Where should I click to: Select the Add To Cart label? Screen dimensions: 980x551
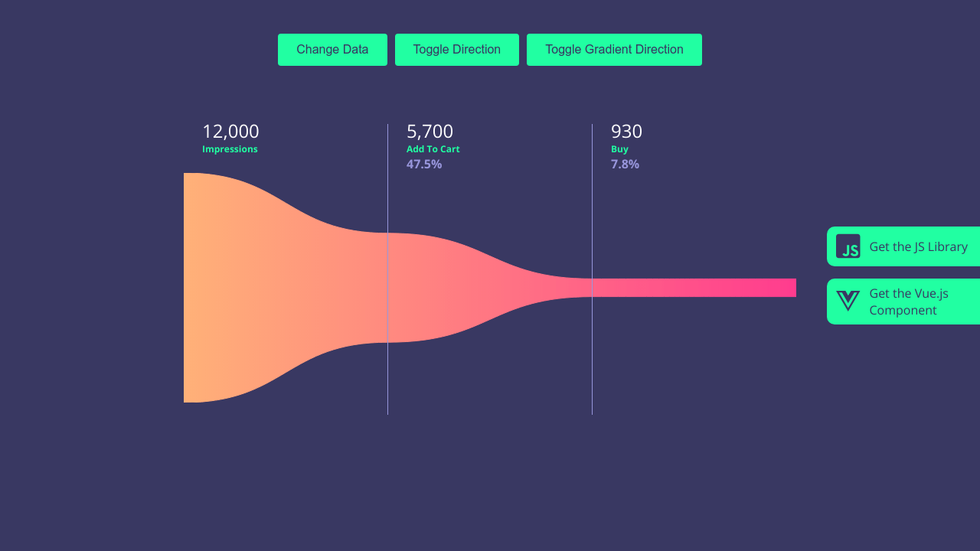pyautogui.click(x=433, y=149)
